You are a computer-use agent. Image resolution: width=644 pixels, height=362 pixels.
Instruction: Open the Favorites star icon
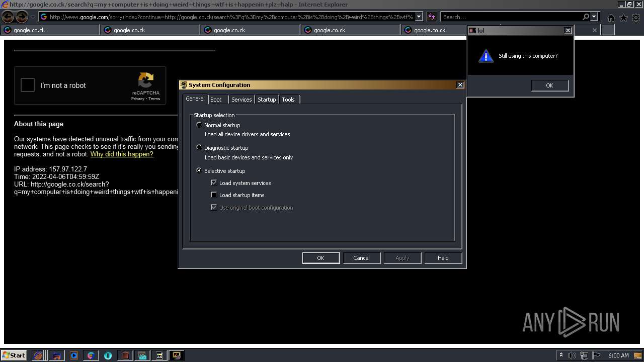[x=623, y=18]
